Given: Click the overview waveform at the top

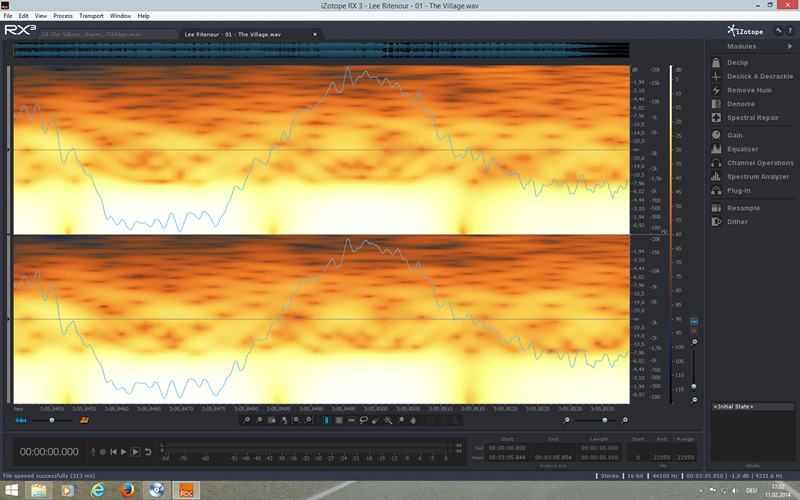Looking at the screenshot, I should pos(321,50).
